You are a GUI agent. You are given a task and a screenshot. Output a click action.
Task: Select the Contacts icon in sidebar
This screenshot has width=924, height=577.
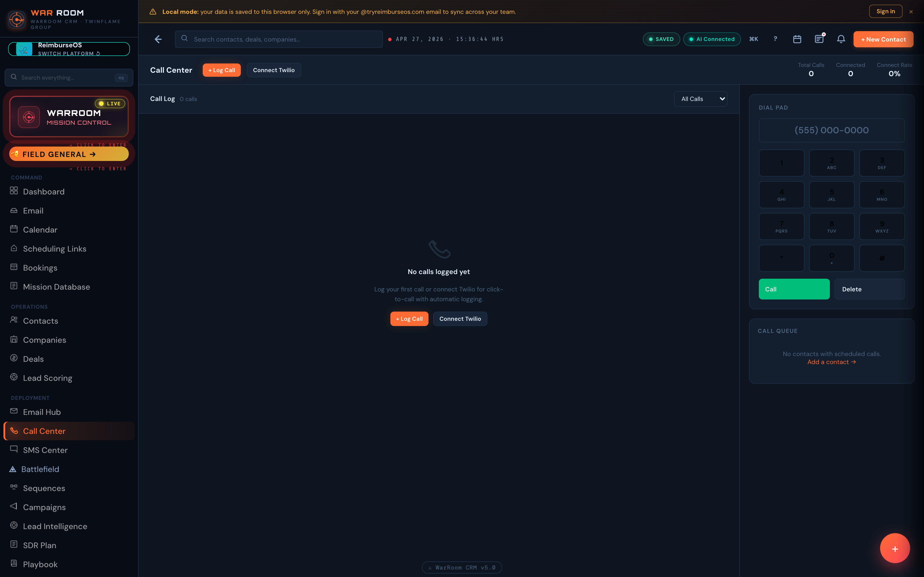point(14,321)
